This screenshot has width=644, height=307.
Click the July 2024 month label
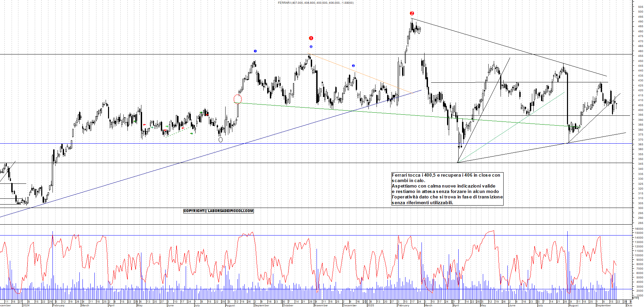197,305
